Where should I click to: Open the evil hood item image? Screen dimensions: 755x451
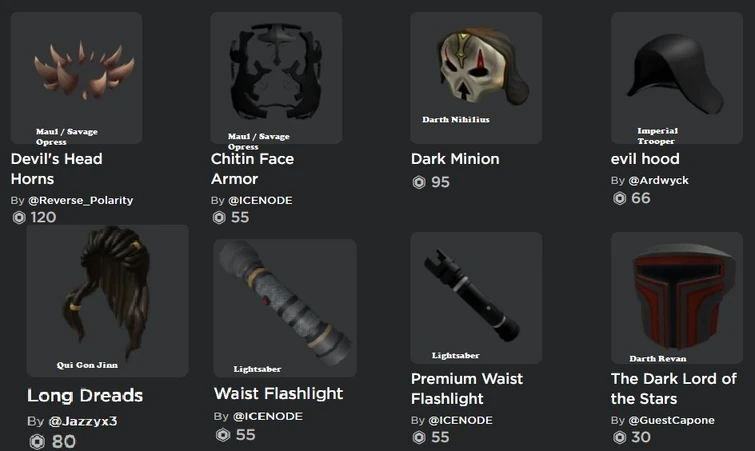pos(677,78)
